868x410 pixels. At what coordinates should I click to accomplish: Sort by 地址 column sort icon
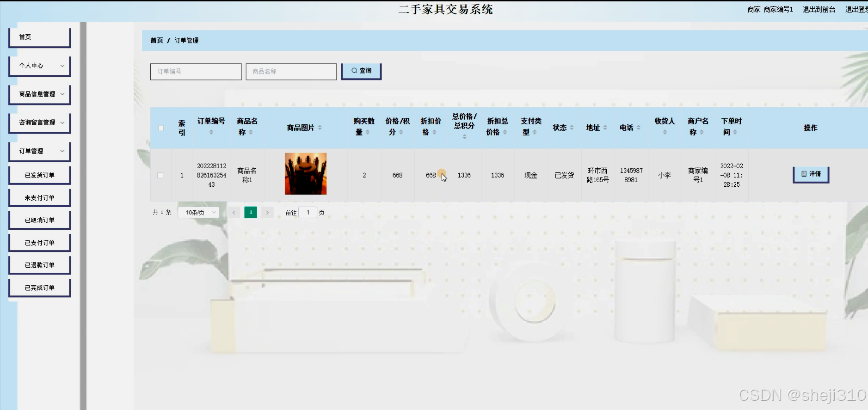(605, 128)
